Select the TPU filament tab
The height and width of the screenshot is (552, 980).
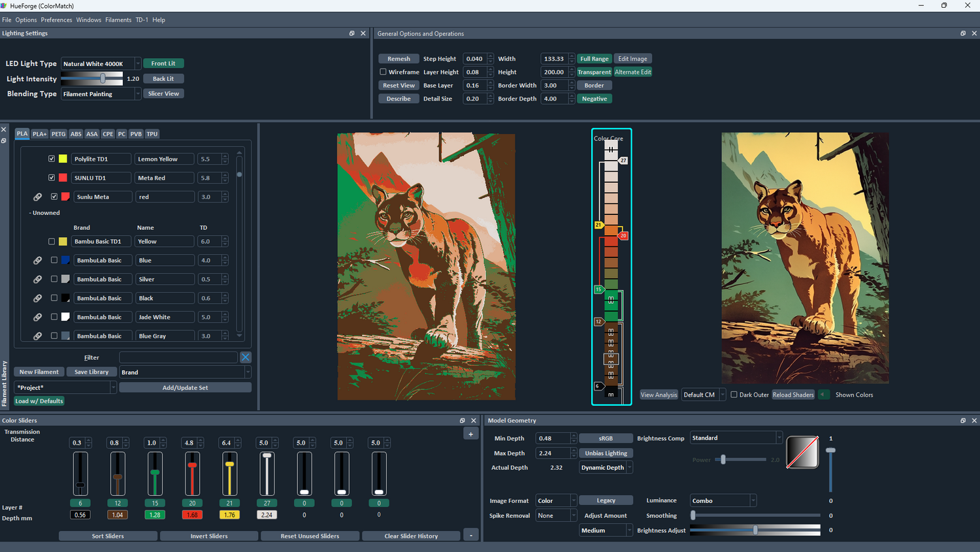(x=152, y=134)
